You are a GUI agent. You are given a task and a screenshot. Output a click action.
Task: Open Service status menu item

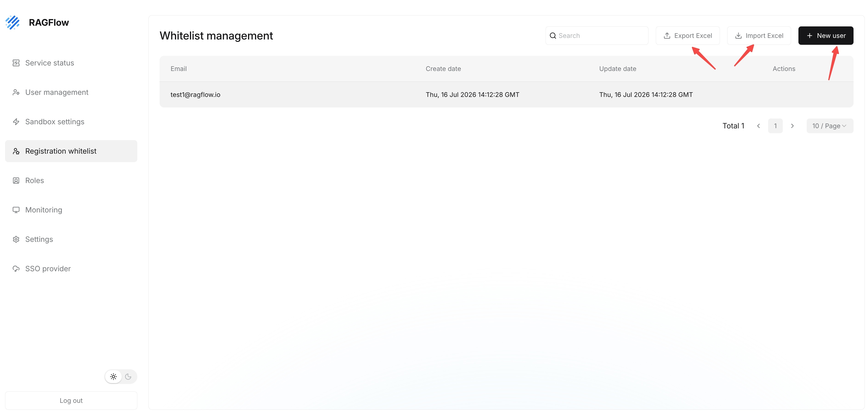pos(71,63)
